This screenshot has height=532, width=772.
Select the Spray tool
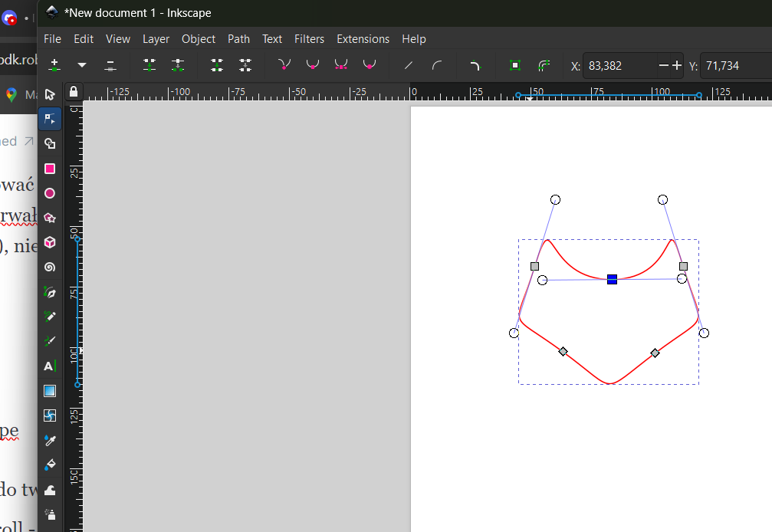[50, 514]
